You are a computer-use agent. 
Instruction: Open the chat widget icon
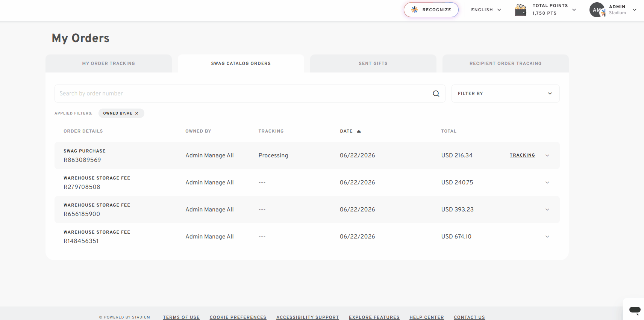coord(635,310)
